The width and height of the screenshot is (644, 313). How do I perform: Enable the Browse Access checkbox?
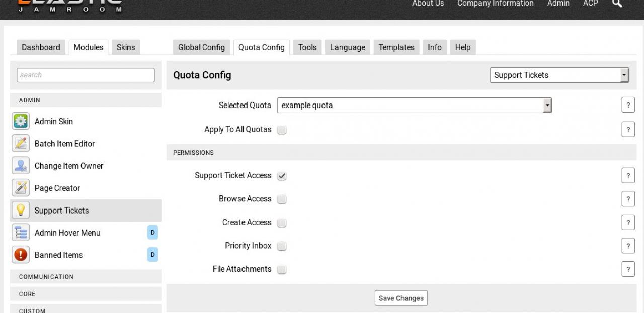click(x=282, y=199)
